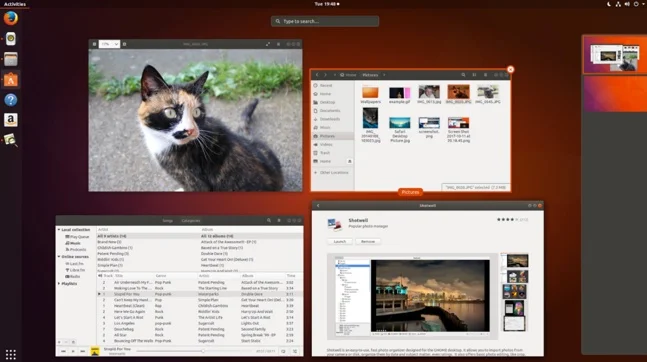Screen dimensions: 647x362
Task: Search in the Files window
Action: pyautogui.click(x=463, y=75)
